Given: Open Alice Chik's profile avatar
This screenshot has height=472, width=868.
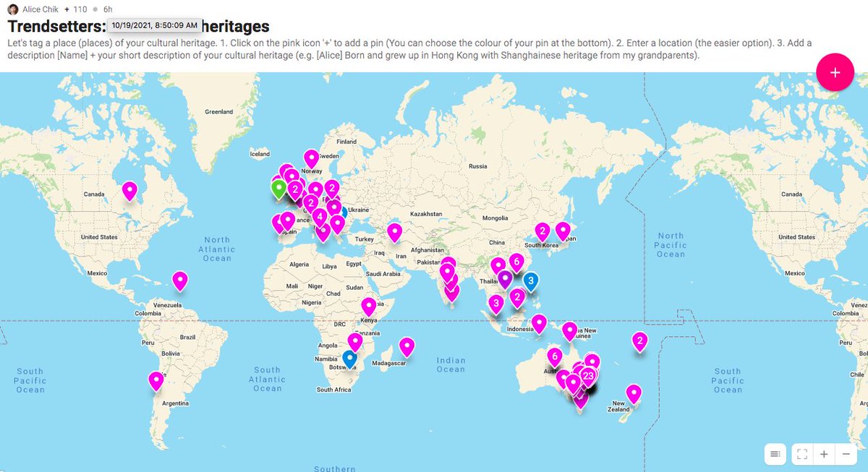Looking at the screenshot, I should (x=13, y=9).
